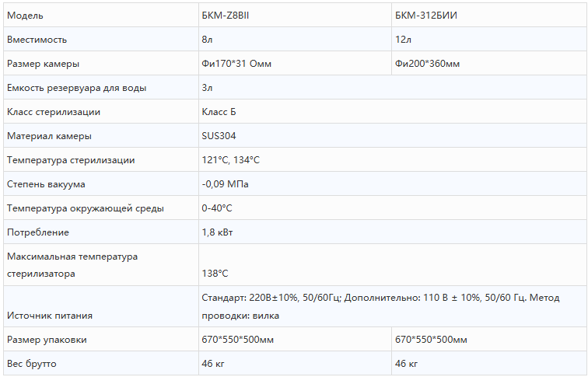
Task: Click the 138°C maximum temperature value
Action: pos(215,273)
